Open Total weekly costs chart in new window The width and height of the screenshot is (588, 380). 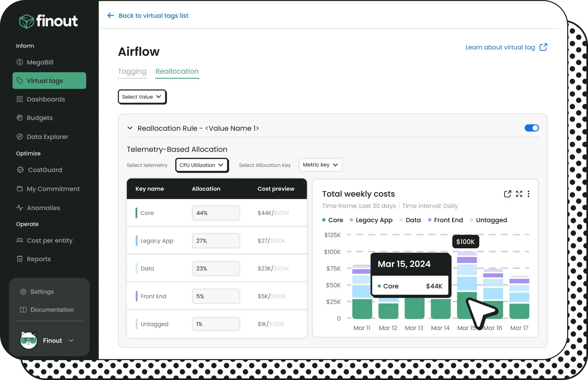[x=507, y=194]
